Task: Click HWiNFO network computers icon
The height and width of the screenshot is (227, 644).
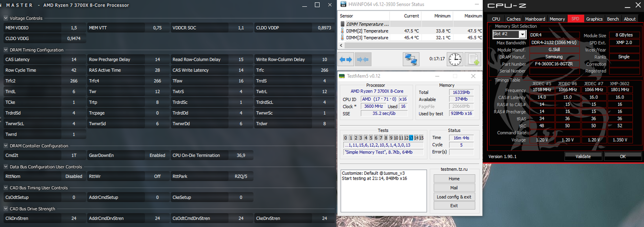Action: click(x=411, y=59)
